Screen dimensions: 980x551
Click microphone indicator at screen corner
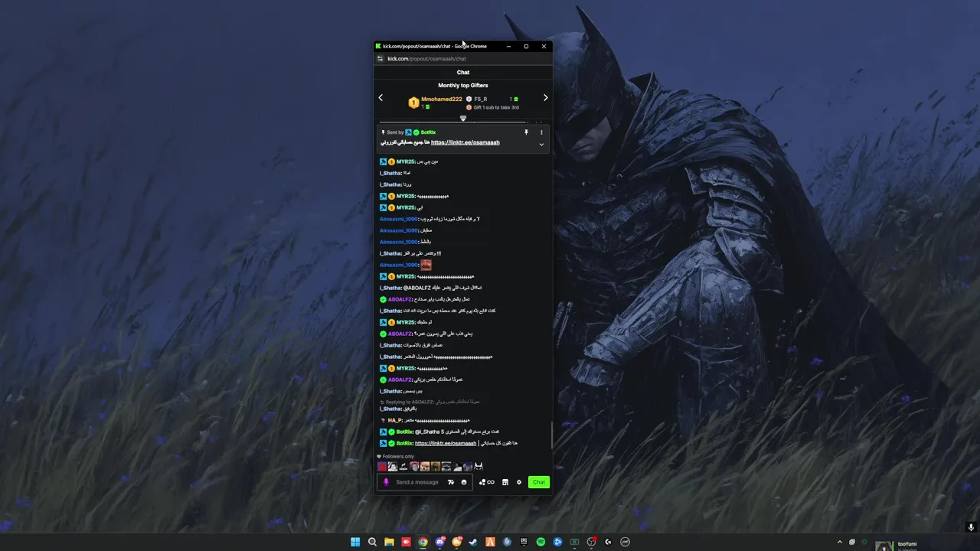click(971, 527)
